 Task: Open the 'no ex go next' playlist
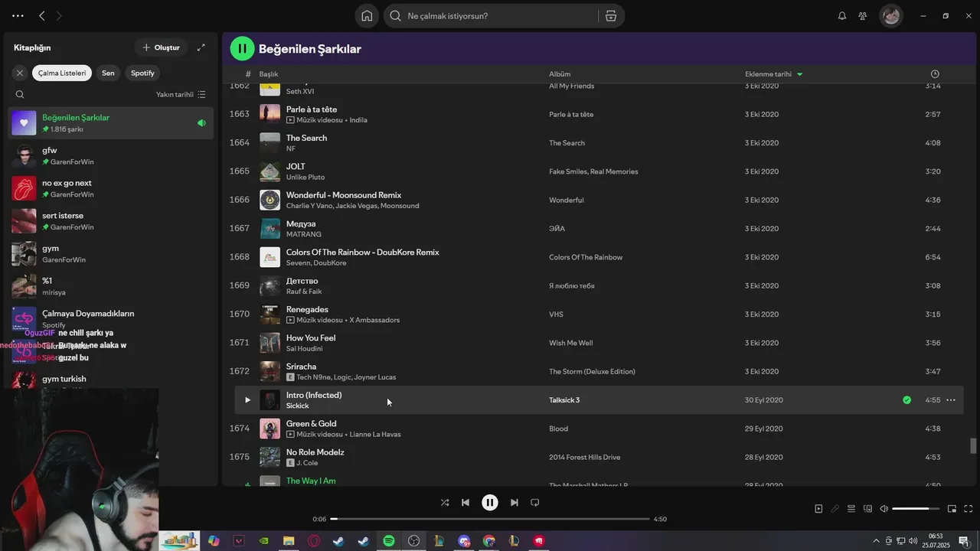(x=111, y=188)
